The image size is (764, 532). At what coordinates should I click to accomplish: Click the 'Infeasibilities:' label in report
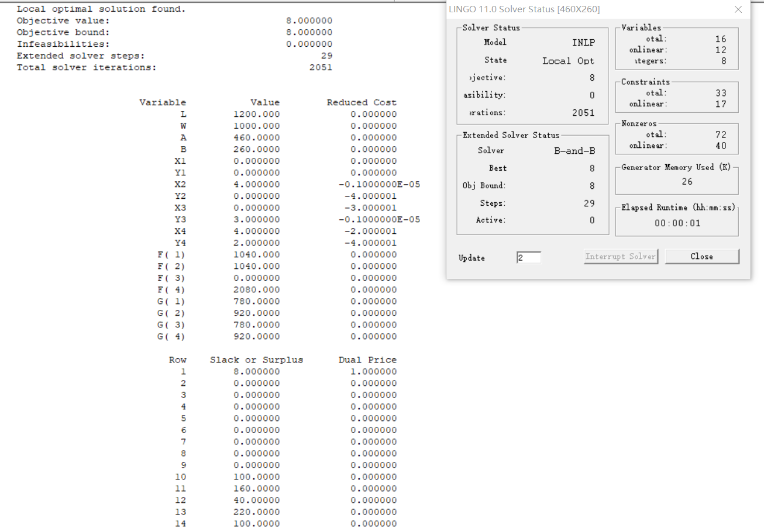coord(63,44)
